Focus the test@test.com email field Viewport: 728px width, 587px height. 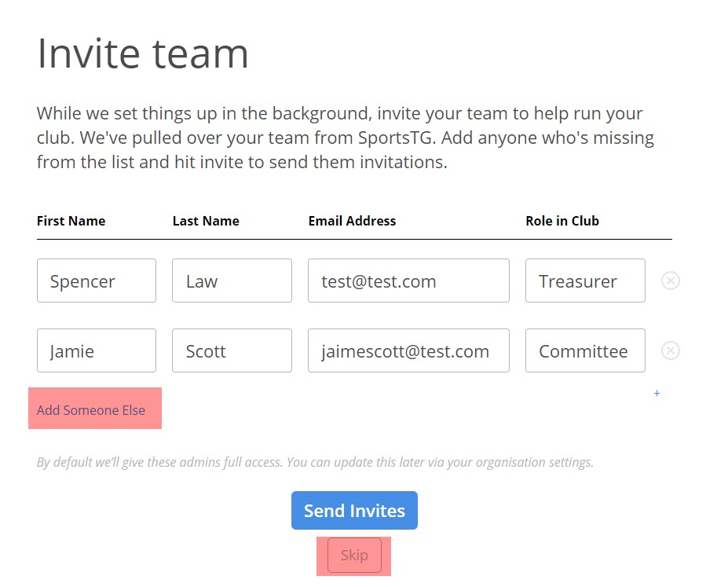click(408, 281)
